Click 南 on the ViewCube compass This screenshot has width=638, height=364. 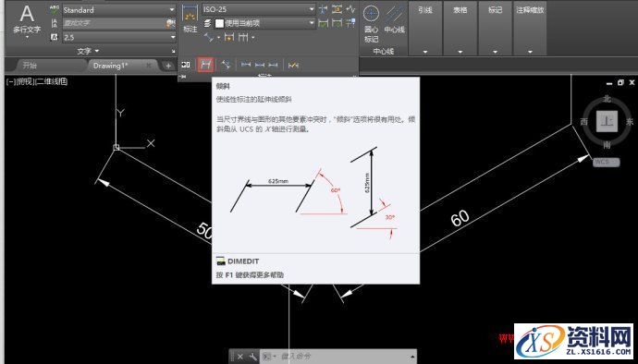[607, 145]
